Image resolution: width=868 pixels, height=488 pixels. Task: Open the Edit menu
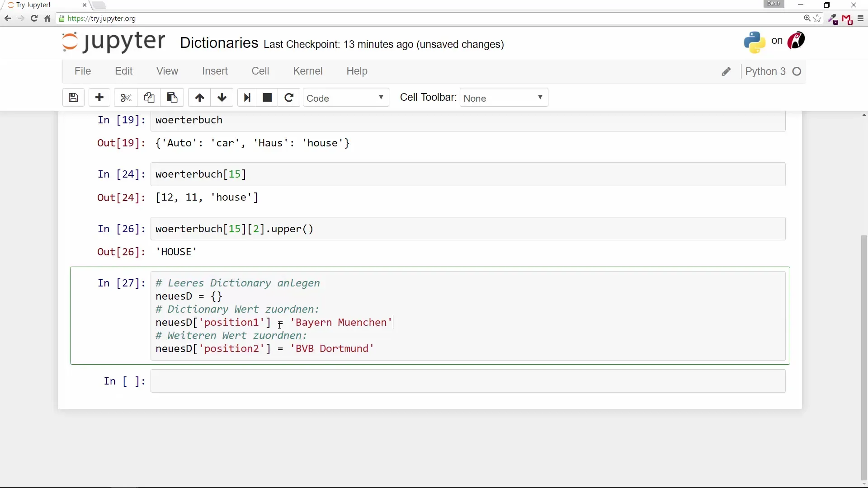pyautogui.click(x=124, y=71)
